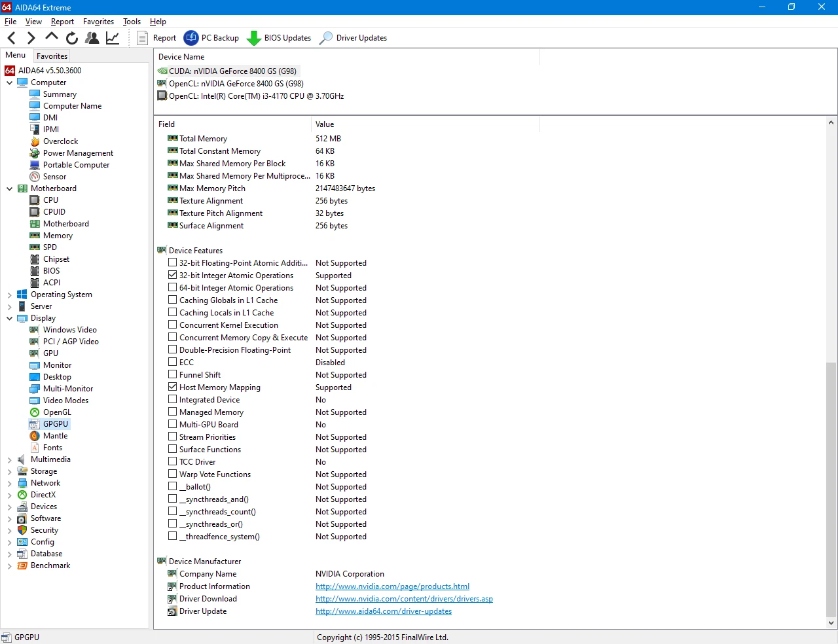Sort by the Value column header
Image resolution: width=838 pixels, height=644 pixels.
pos(426,124)
